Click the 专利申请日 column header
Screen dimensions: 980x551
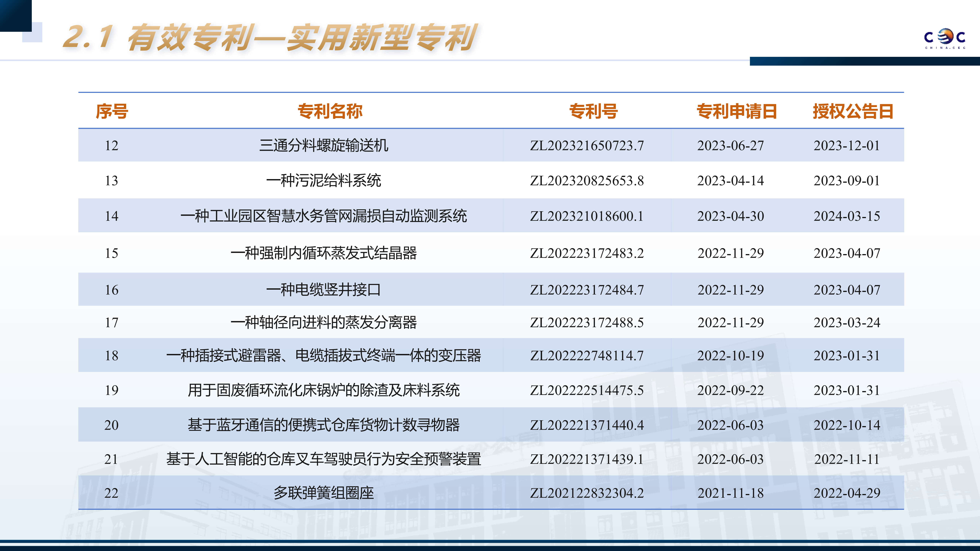coord(737,111)
